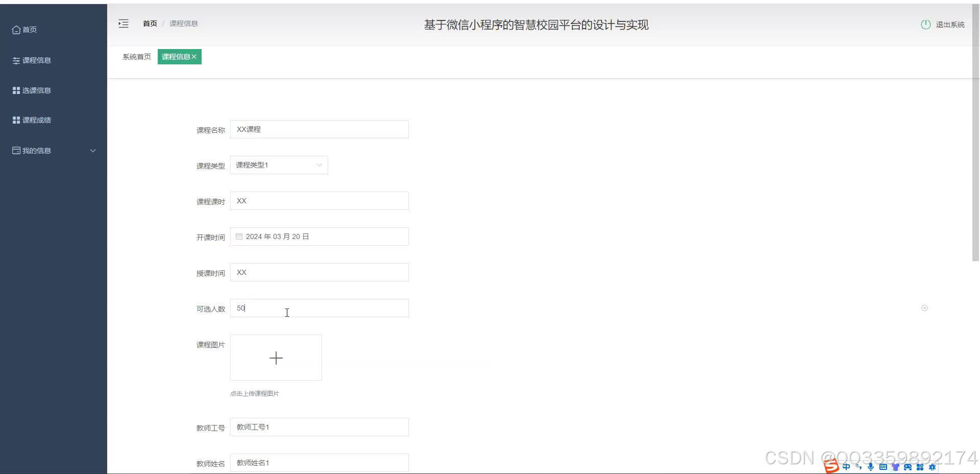Toggle Sogou punctuation mode icon
The width and height of the screenshot is (980, 474).
[859, 467]
